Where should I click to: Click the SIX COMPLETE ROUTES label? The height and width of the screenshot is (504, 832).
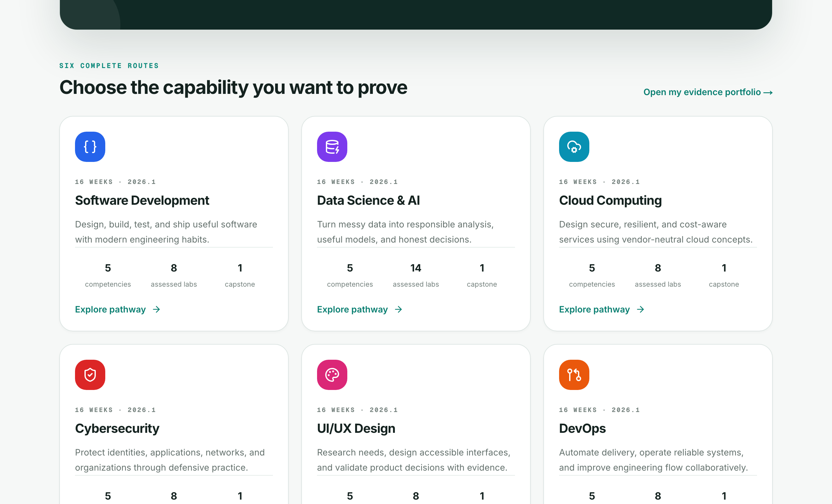[x=109, y=66]
